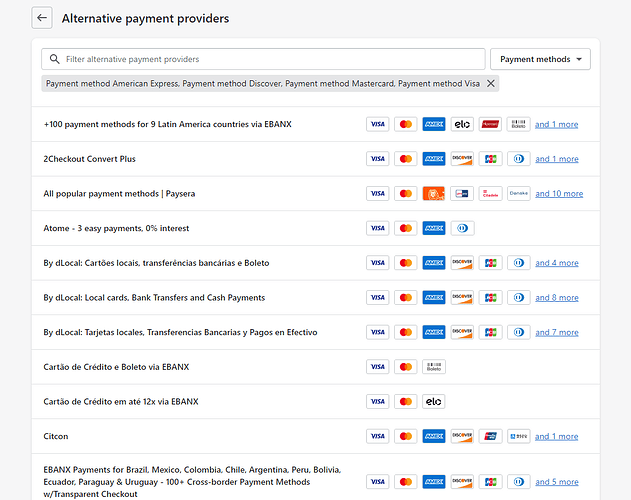This screenshot has height=500, width=631.
Task: Show 8 more methods for dLocal Local cards
Action: [x=556, y=298]
